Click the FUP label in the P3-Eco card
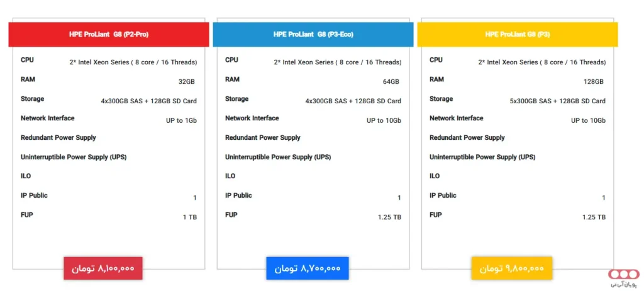The image size is (644, 291). (x=231, y=215)
